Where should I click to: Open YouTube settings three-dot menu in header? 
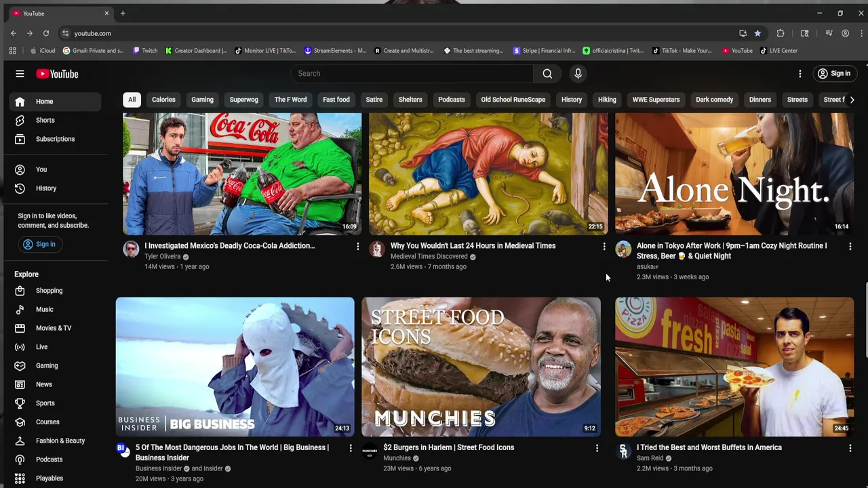pyautogui.click(x=800, y=73)
